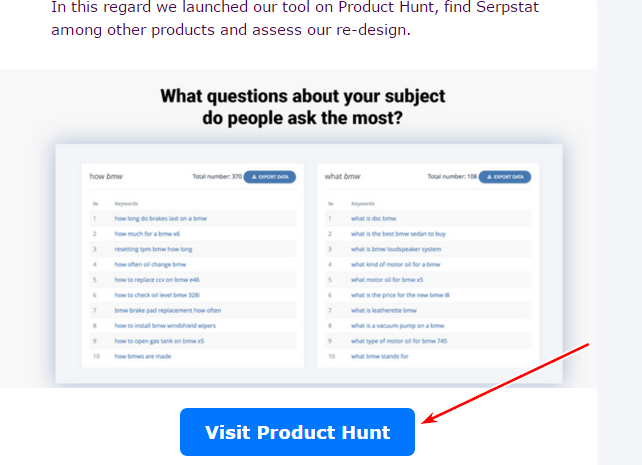This screenshot has width=642, height=465.
Task: Open 'what is bmw loudspeaker system' keyword
Action: click(396, 249)
